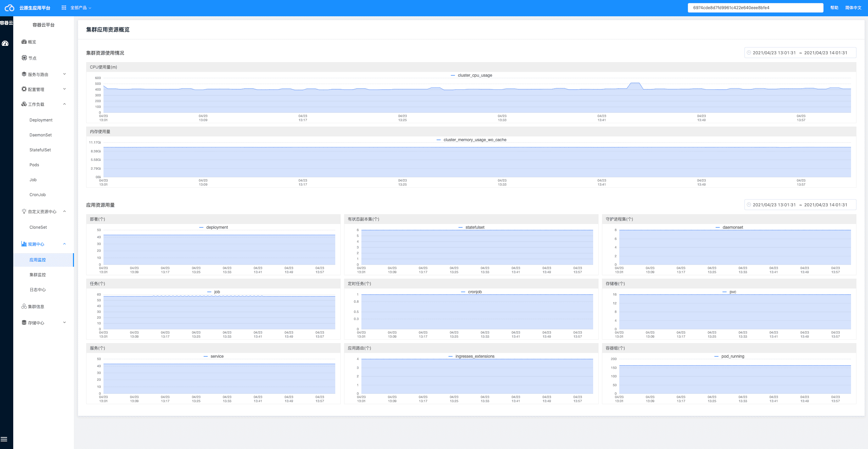
Task: Toggle the statefulset legend series
Action: [x=471, y=227]
